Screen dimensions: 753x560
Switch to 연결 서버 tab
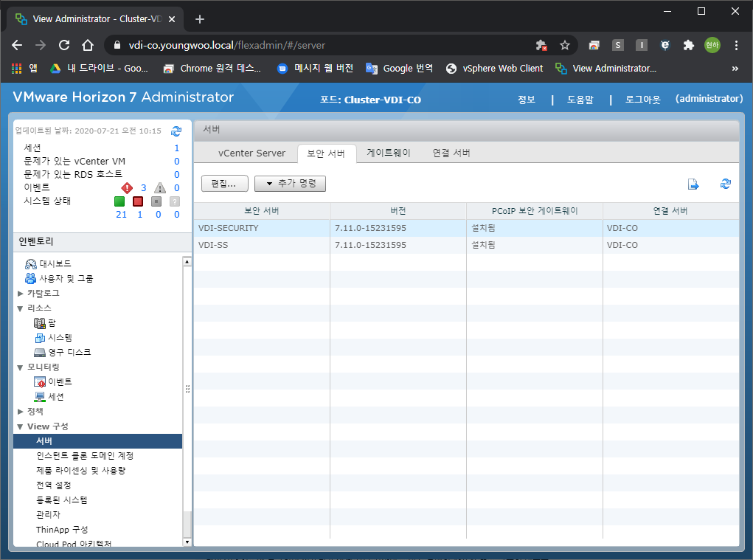click(451, 153)
